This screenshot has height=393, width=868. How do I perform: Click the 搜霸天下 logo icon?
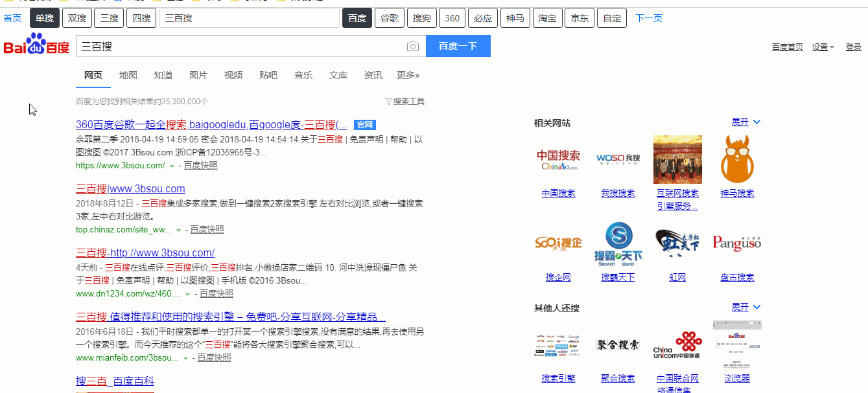coord(618,244)
